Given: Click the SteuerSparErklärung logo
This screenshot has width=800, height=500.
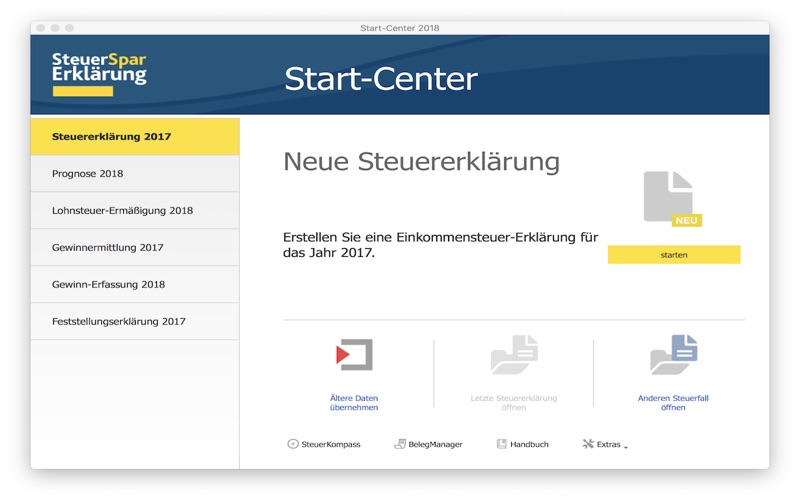Looking at the screenshot, I should [x=99, y=74].
